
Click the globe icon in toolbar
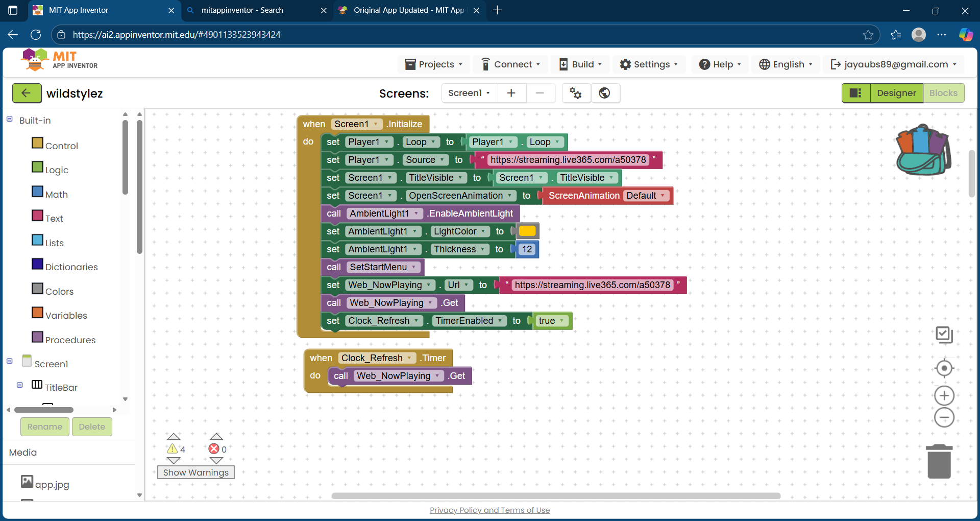pos(604,93)
